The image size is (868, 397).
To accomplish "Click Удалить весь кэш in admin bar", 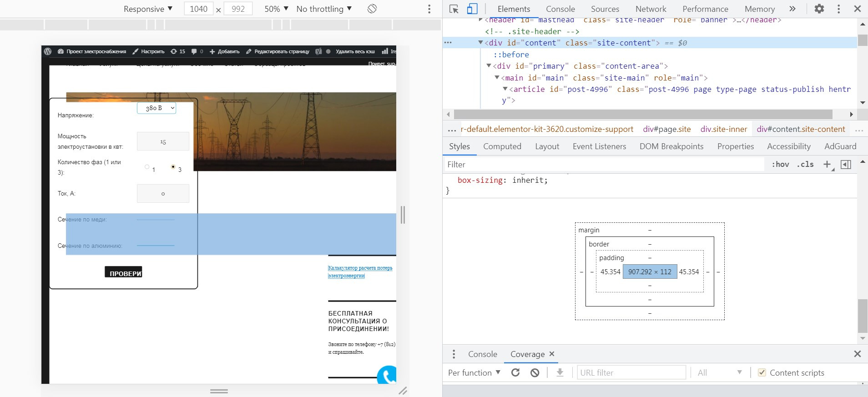I will [x=355, y=51].
